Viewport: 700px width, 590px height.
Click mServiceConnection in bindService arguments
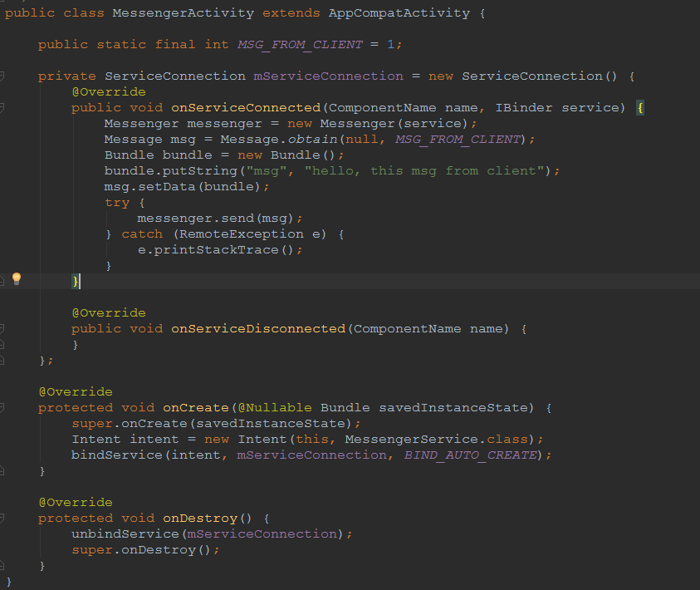click(x=312, y=455)
